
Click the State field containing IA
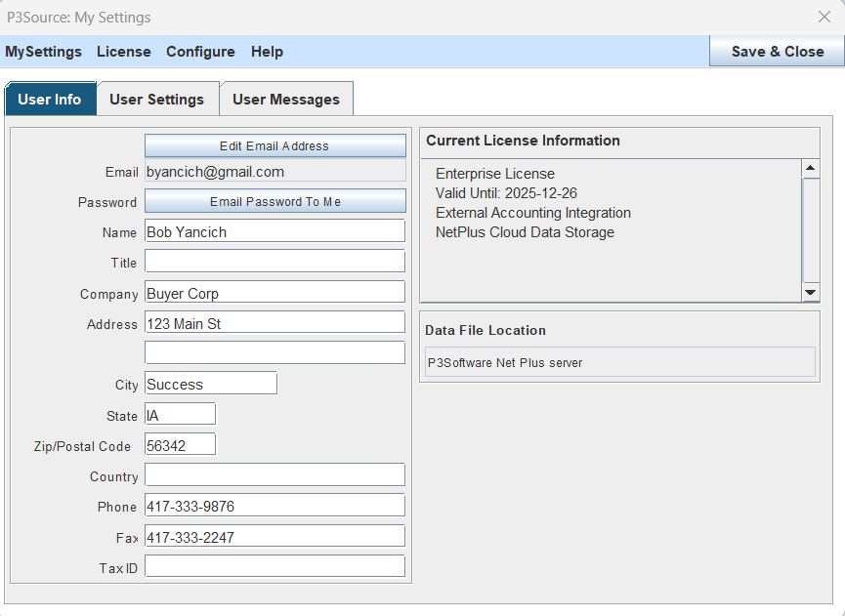[x=180, y=413]
